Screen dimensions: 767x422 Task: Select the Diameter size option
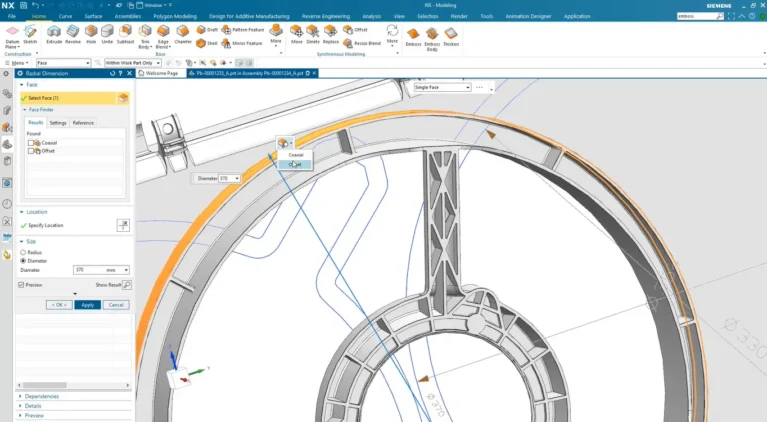click(x=23, y=261)
